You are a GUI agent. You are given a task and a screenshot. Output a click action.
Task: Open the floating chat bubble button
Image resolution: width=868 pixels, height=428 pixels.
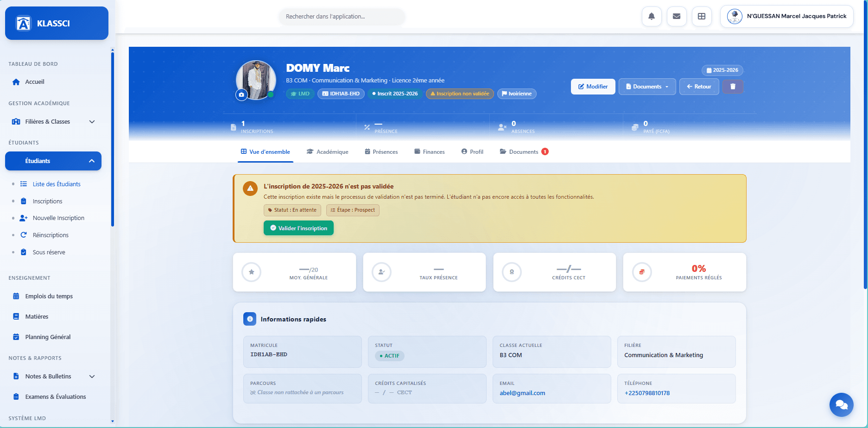[x=842, y=405]
